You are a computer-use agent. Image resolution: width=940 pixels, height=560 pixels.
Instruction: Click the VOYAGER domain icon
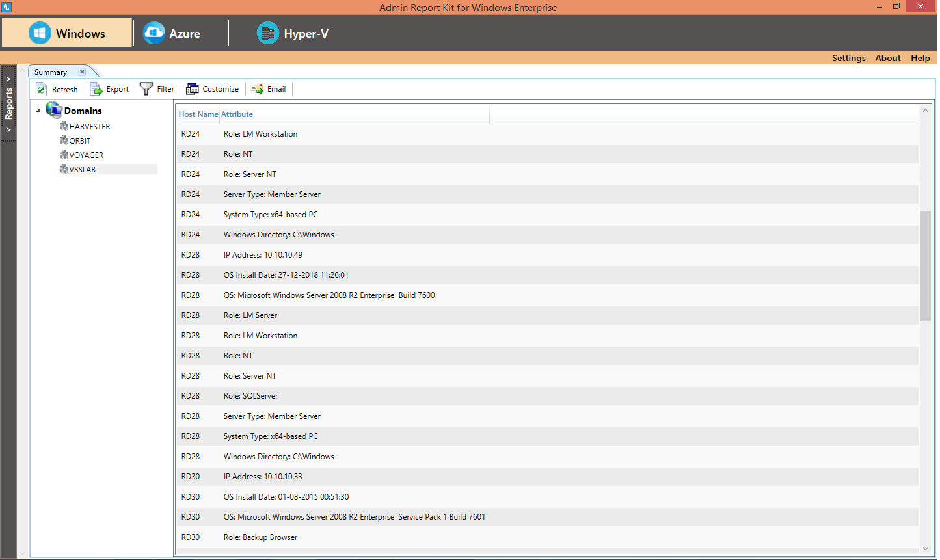64,155
